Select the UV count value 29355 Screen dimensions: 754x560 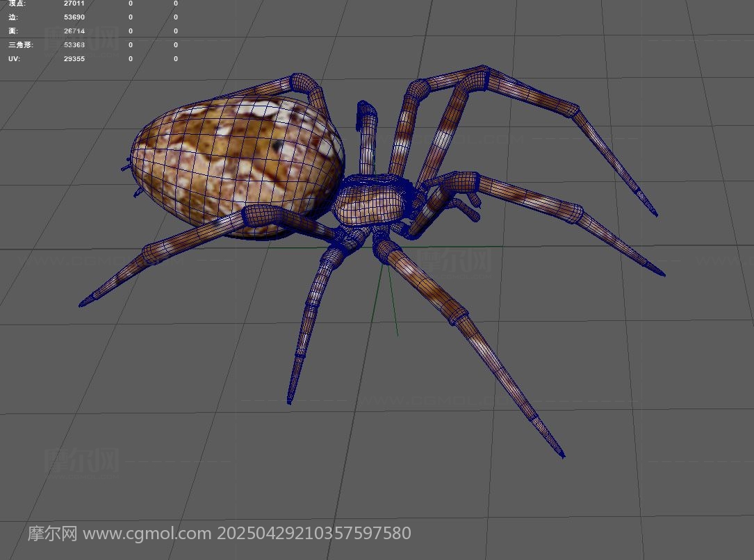74,58
